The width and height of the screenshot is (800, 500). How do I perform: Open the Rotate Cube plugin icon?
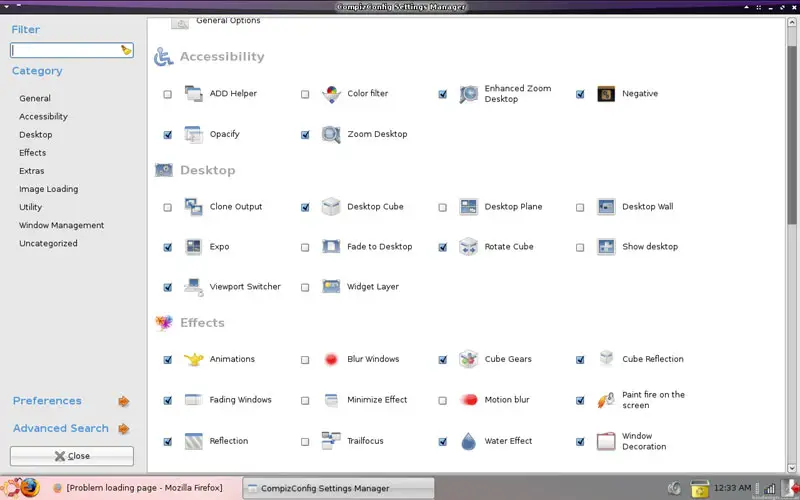468,247
